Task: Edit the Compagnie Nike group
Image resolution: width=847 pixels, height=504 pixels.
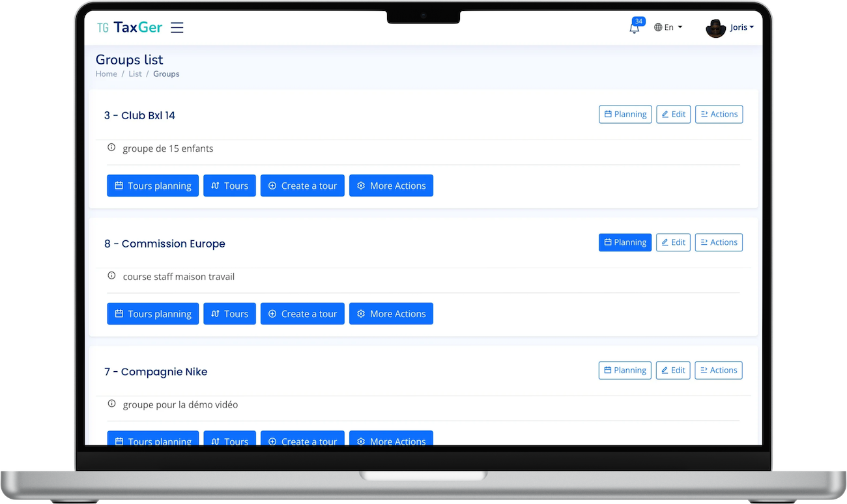Action: [673, 371]
